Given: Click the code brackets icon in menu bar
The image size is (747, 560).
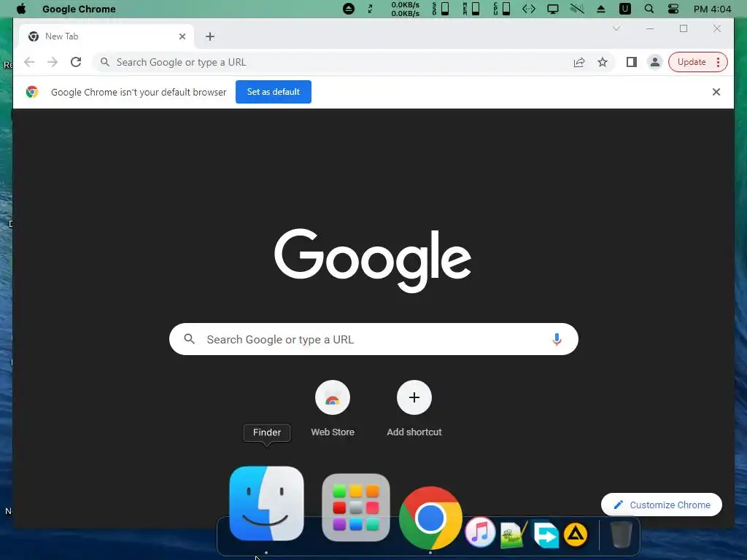Looking at the screenshot, I should click(529, 9).
